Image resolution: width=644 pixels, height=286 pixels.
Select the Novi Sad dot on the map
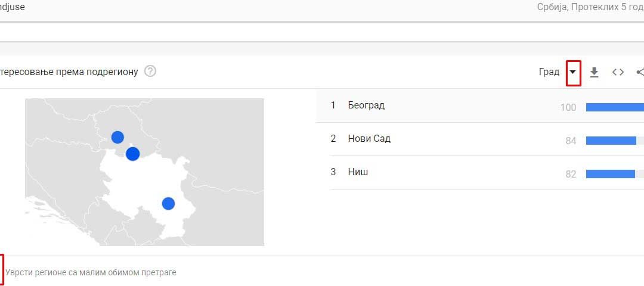117,137
